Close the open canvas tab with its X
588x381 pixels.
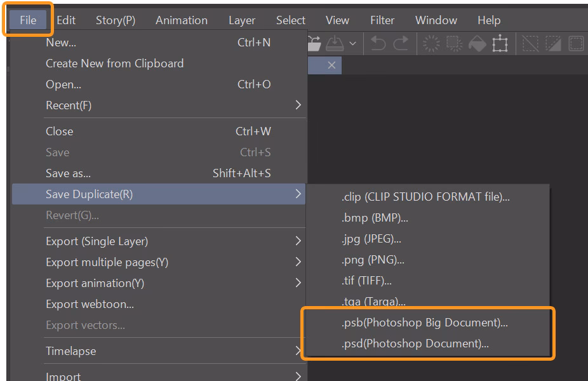click(333, 65)
